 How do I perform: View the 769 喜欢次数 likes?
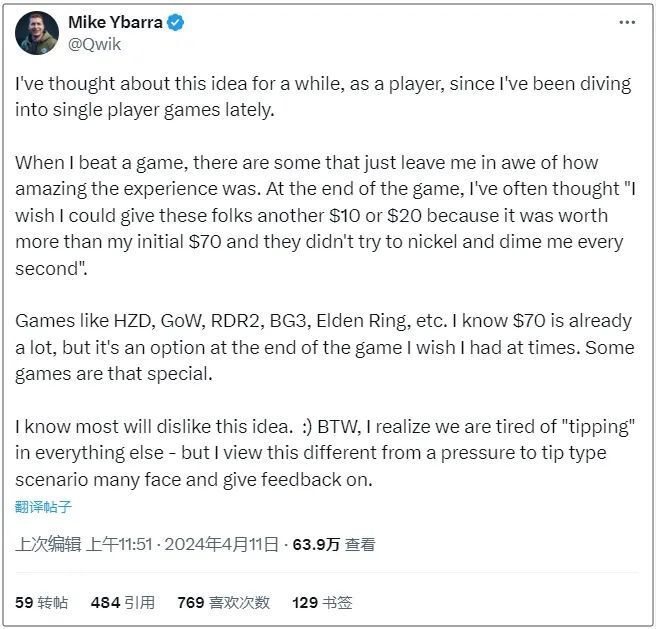223,602
